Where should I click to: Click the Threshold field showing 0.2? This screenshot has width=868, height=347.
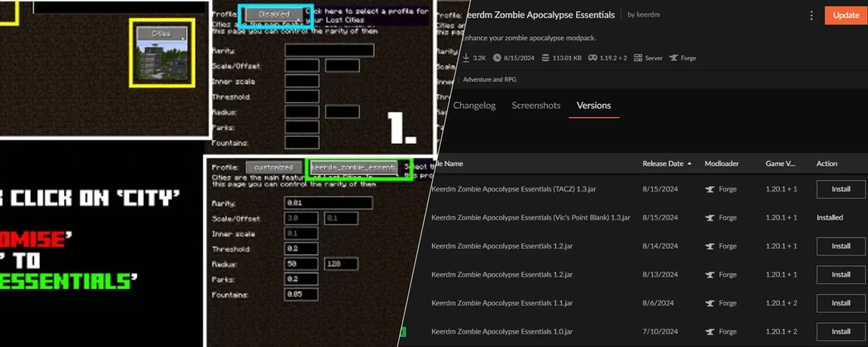tap(301, 249)
